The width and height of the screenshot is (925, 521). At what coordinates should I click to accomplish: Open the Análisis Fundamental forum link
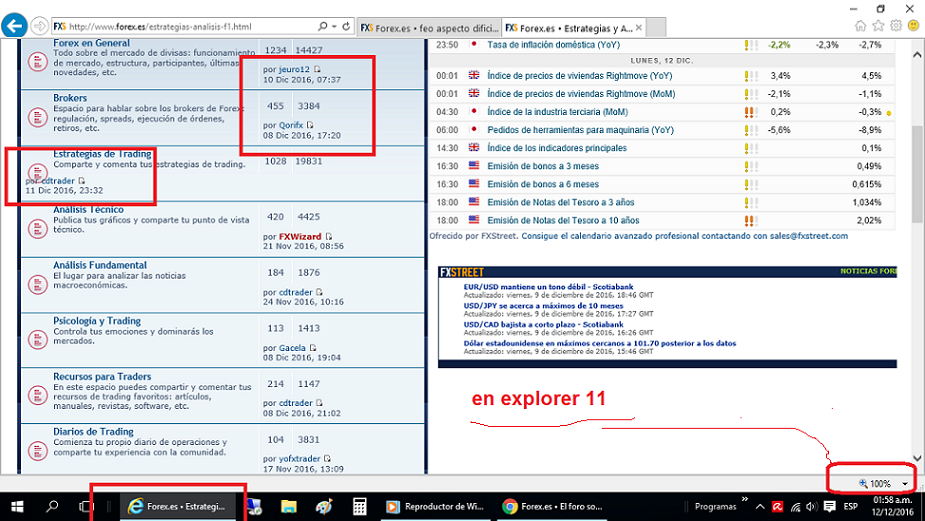tap(100, 266)
